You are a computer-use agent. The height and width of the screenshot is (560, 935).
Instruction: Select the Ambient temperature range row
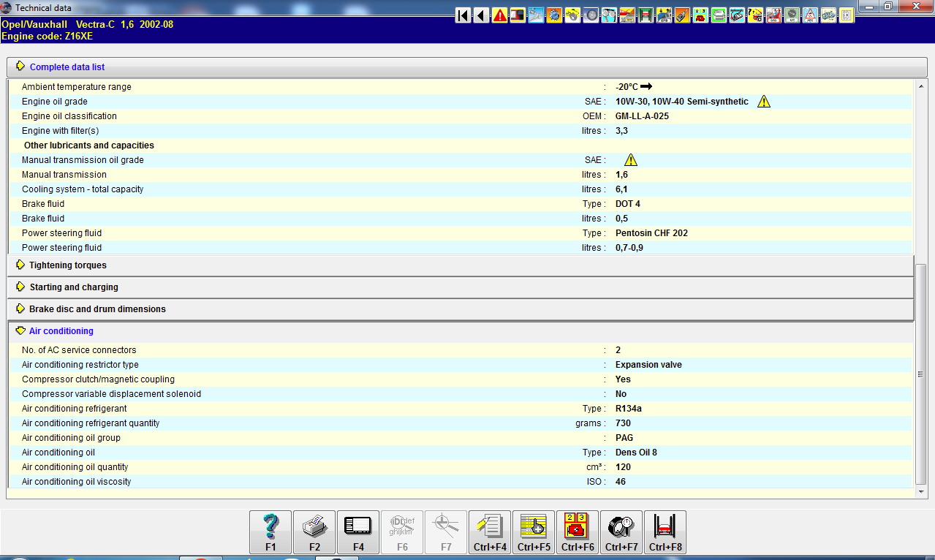[461, 87]
